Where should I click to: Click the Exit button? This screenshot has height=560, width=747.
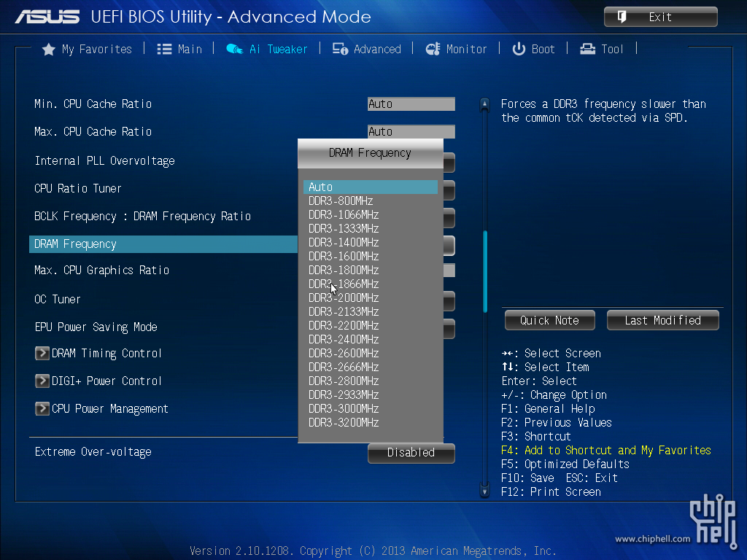click(x=660, y=17)
